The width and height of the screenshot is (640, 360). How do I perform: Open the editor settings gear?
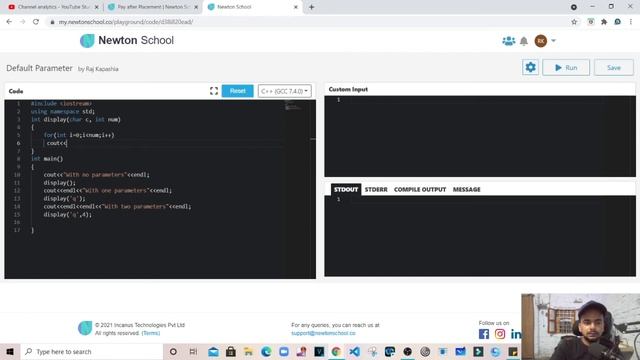(x=530, y=67)
